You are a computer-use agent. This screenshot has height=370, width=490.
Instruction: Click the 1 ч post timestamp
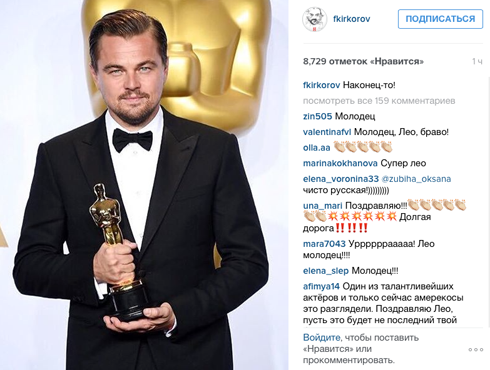pos(477,61)
